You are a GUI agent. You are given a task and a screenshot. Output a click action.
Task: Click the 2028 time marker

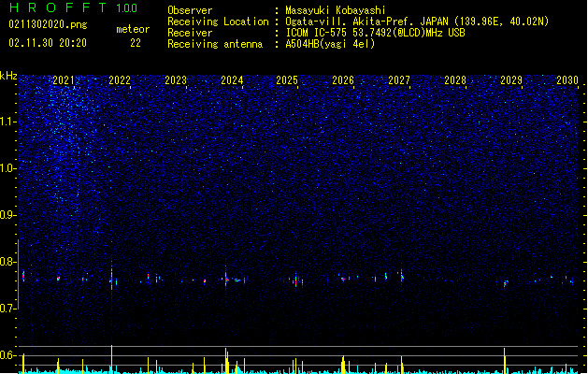455,80
